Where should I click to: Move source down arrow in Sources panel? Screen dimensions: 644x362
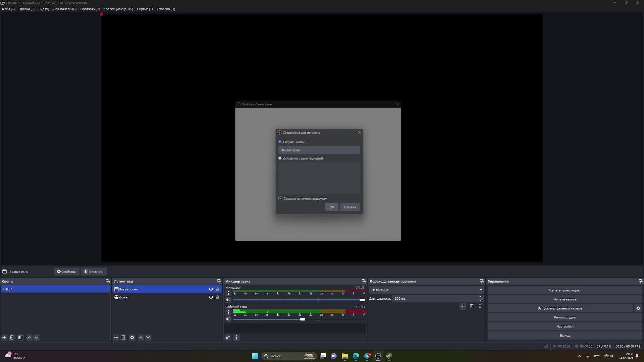tap(148, 338)
